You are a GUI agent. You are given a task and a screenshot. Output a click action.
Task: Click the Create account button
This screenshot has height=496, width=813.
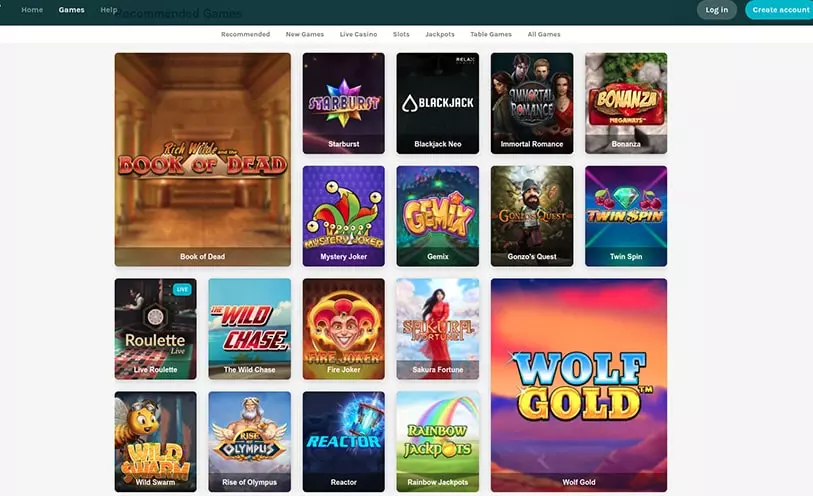pyautogui.click(x=780, y=10)
